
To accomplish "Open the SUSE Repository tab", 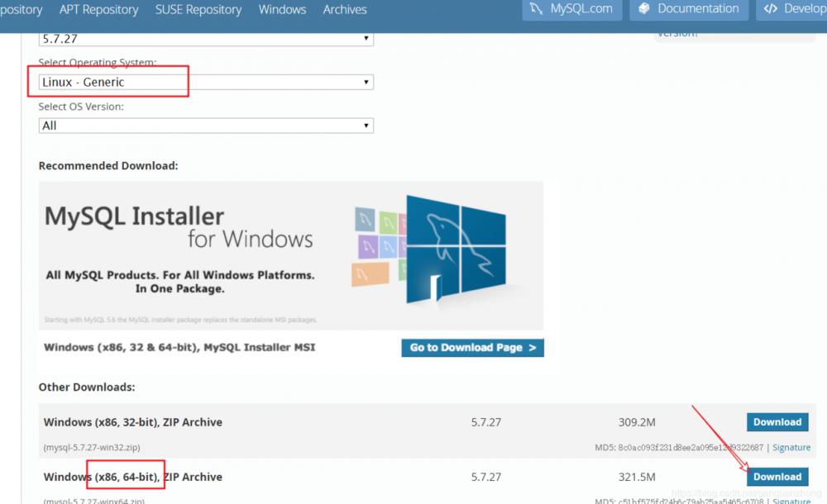I will click(198, 9).
